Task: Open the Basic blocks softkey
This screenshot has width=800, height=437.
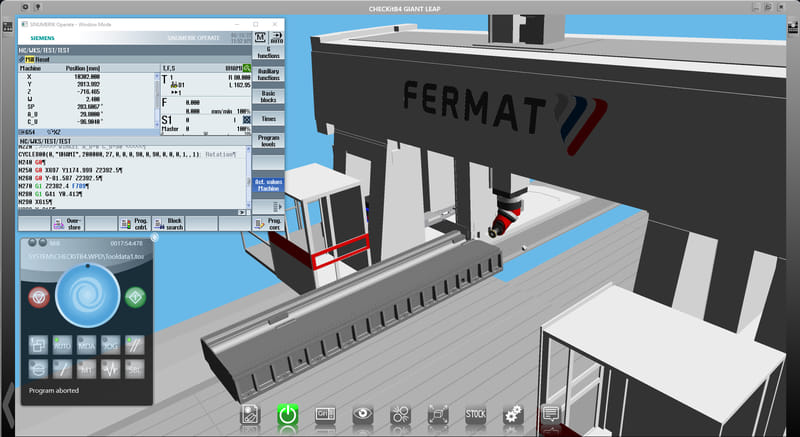Action: [x=268, y=97]
